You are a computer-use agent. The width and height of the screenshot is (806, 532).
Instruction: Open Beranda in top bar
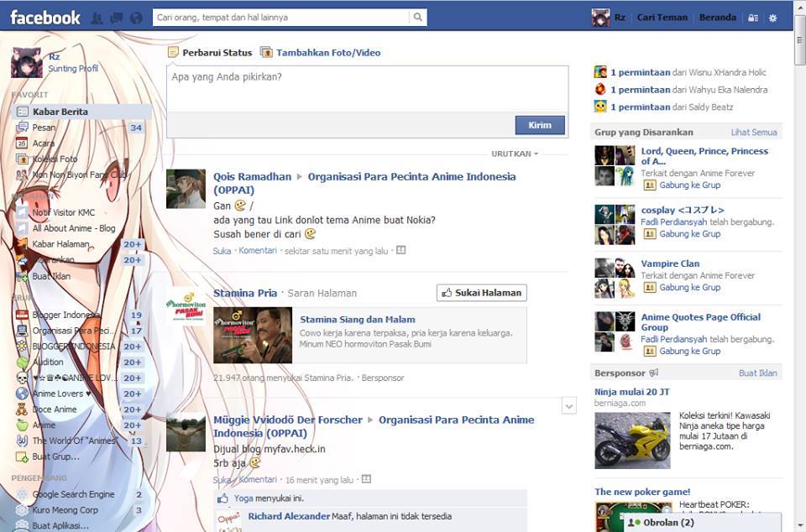point(718,18)
